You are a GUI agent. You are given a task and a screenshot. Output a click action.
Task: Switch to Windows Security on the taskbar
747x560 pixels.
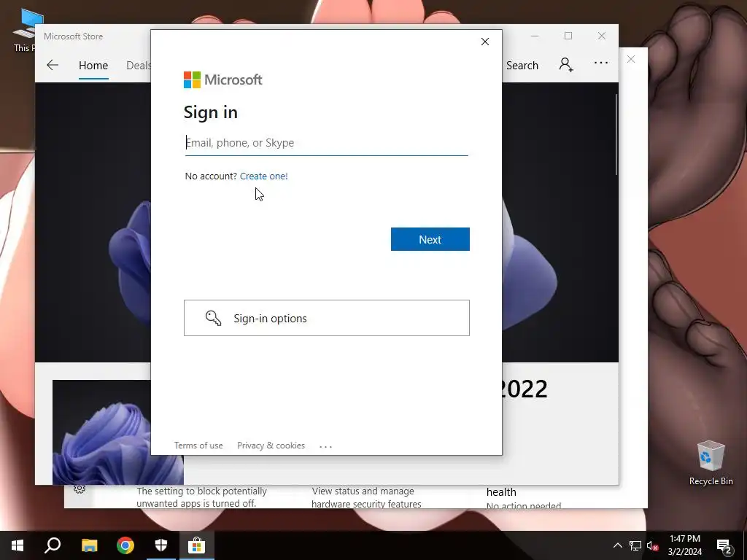161,545
